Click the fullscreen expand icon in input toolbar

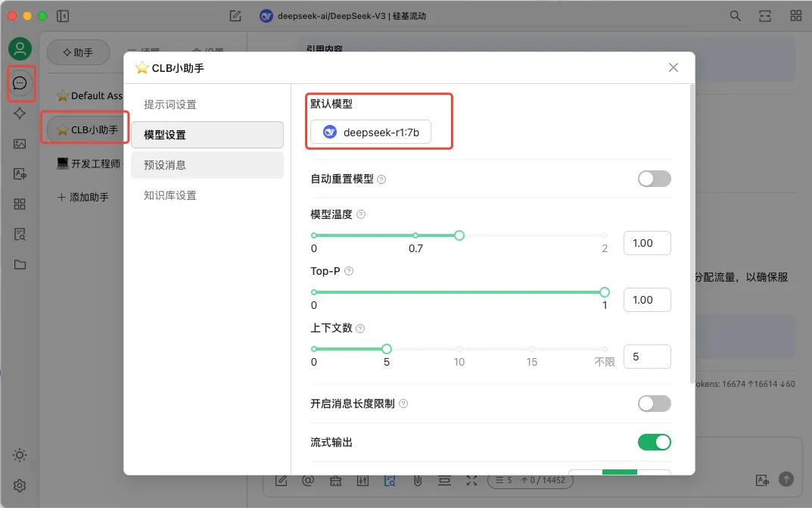(471, 481)
